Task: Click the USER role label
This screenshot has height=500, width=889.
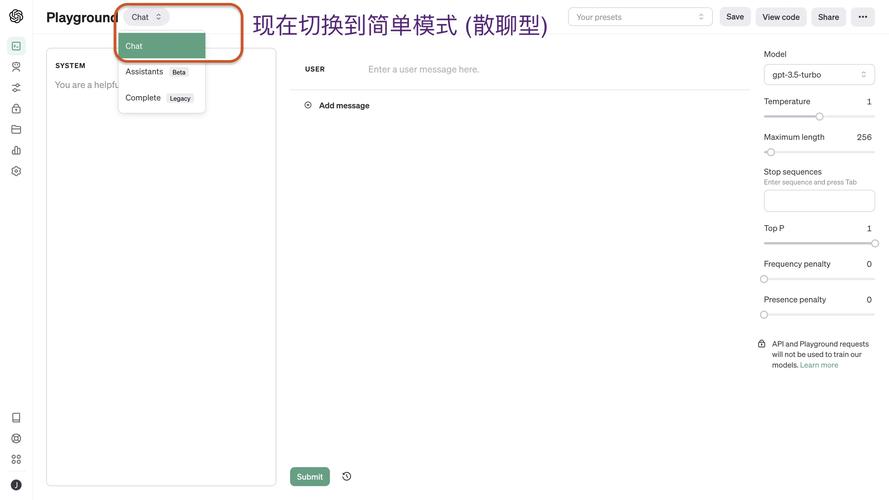Action: (x=315, y=69)
